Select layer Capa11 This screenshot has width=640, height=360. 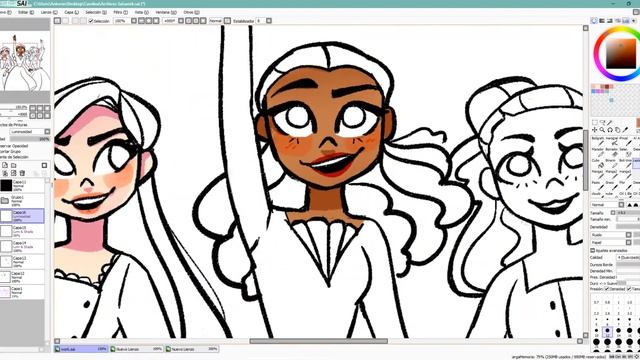22,186
